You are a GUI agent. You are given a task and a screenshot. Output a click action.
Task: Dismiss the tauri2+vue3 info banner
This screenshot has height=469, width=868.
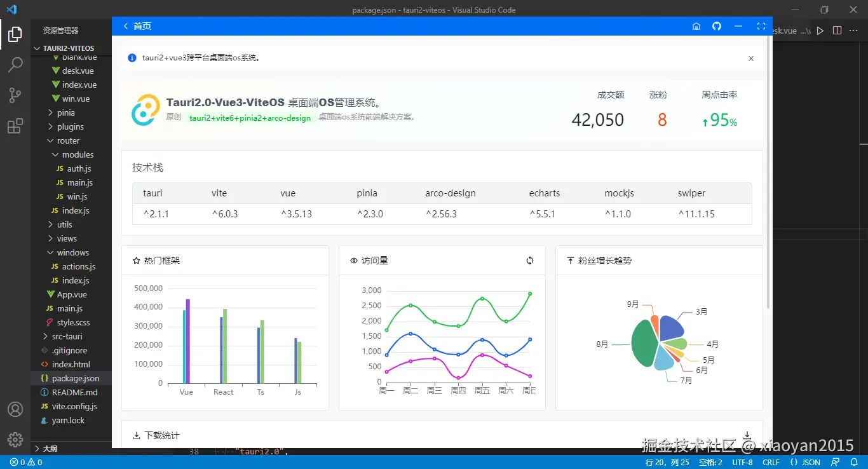pyautogui.click(x=751, y=58)
